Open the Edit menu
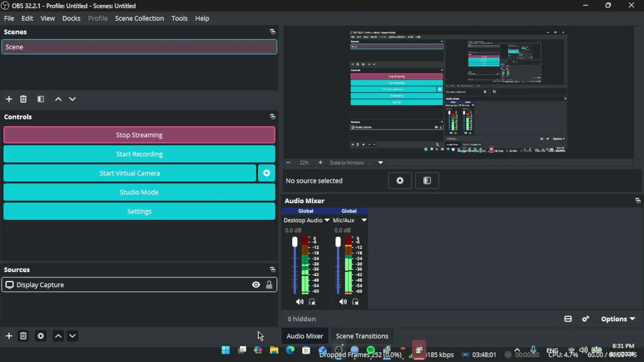The width and height of the screenshot is (644, 362). click(27, 18)
